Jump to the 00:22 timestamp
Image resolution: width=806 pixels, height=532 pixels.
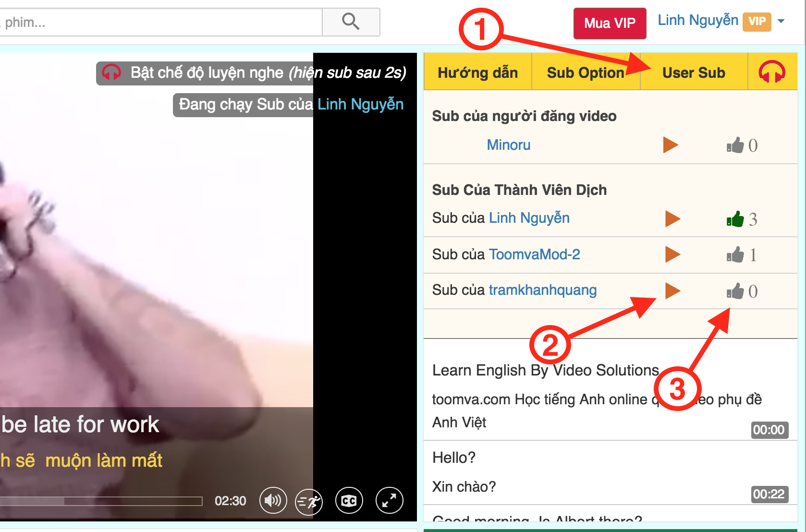(x=769, y=494)
